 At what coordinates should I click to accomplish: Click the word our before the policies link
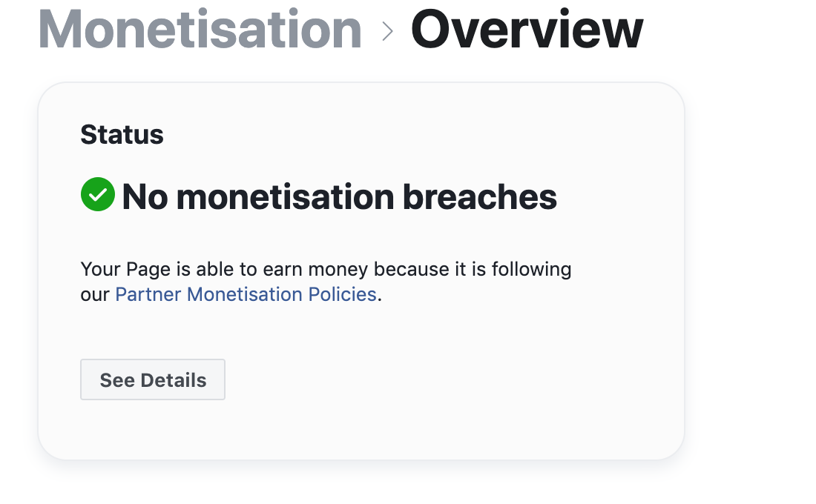click(x=95, y=296)
